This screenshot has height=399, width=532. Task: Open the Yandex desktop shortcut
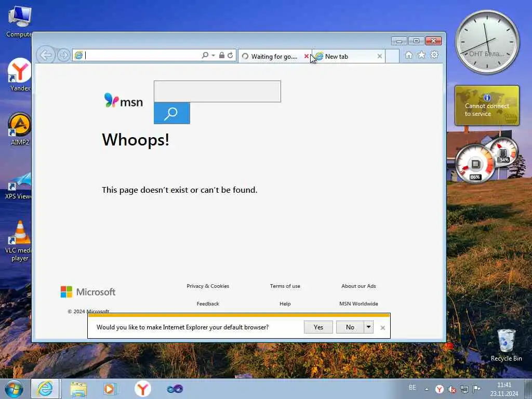pyautogui.click(x=19, y=74)
